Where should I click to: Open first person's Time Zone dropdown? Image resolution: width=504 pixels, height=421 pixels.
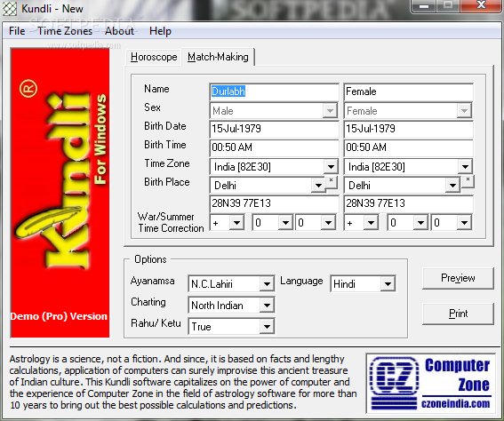coord(331,167)
